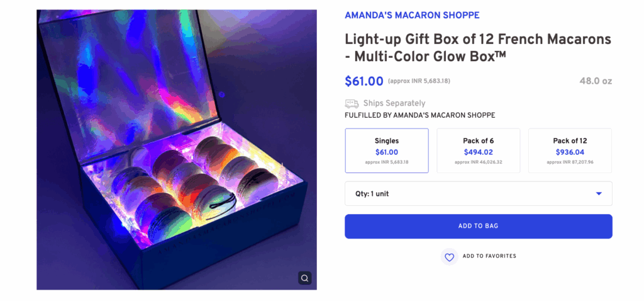
Task: Select the Singles purchase option
Action: 386,150
